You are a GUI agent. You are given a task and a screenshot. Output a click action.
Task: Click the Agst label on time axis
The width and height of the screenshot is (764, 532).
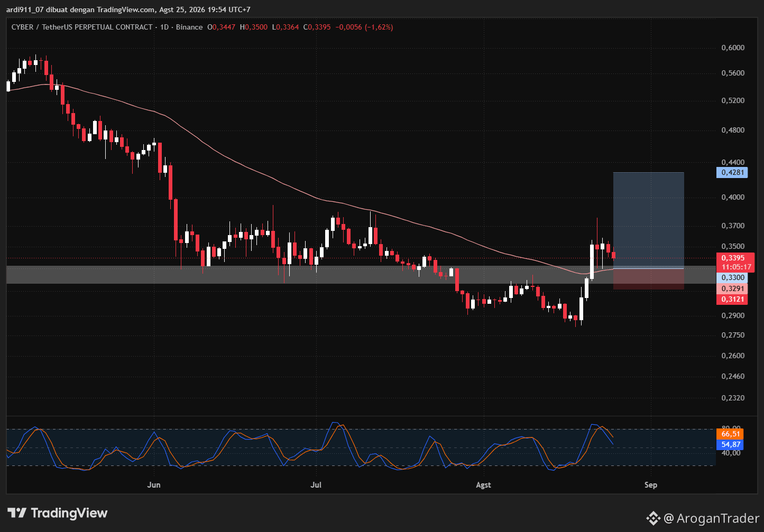tap(483, 485)
